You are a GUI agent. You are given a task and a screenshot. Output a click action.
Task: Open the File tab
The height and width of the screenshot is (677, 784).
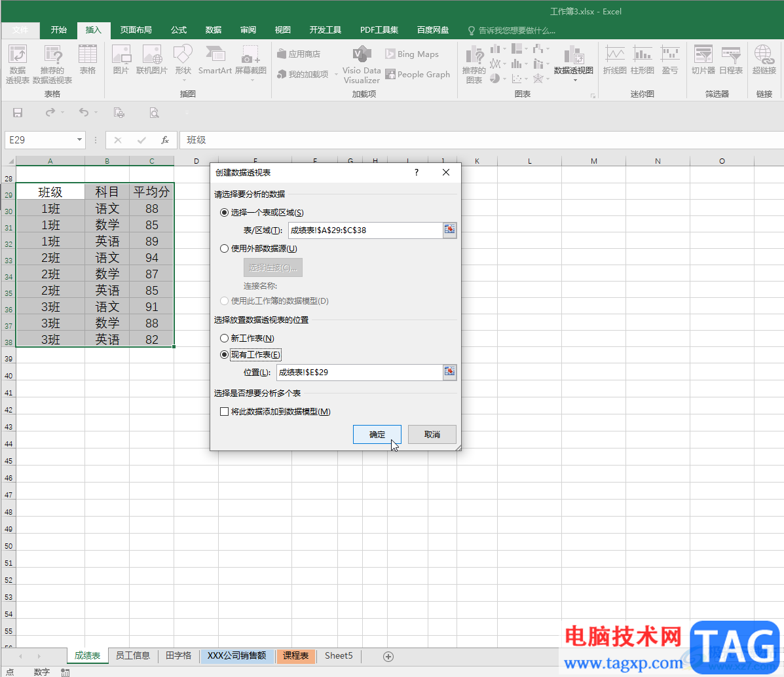click(20, 30)
